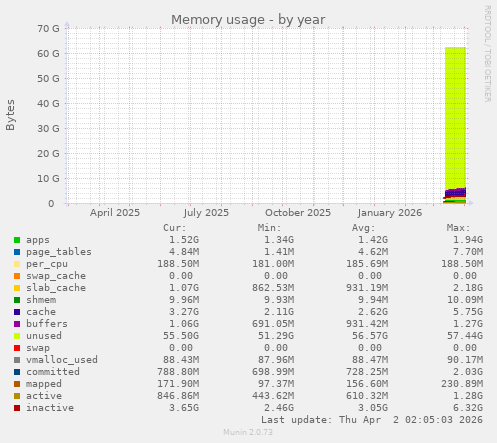Screen dimensions: 497x443
Task: Click the 'Avg:' column header
Action: pos(364,228)
